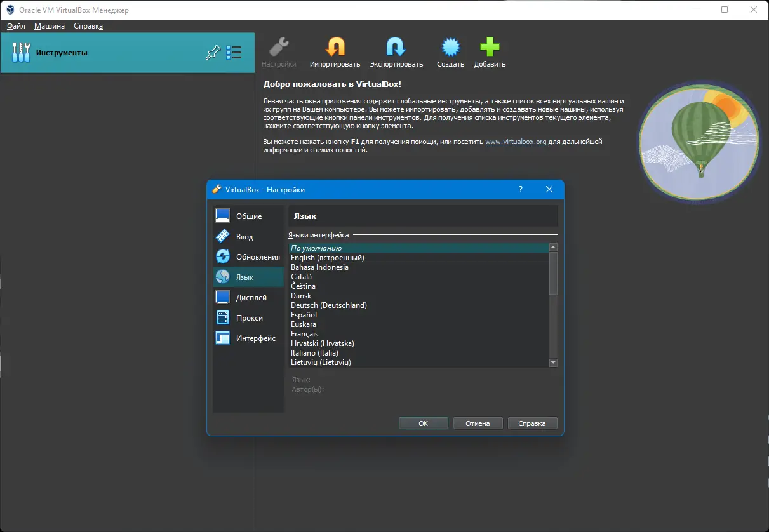Viewport: 769px width, 532px height.
Task: Click the language list scrollbar thumb
Action: pyautogui.click(x=553, y=273)
